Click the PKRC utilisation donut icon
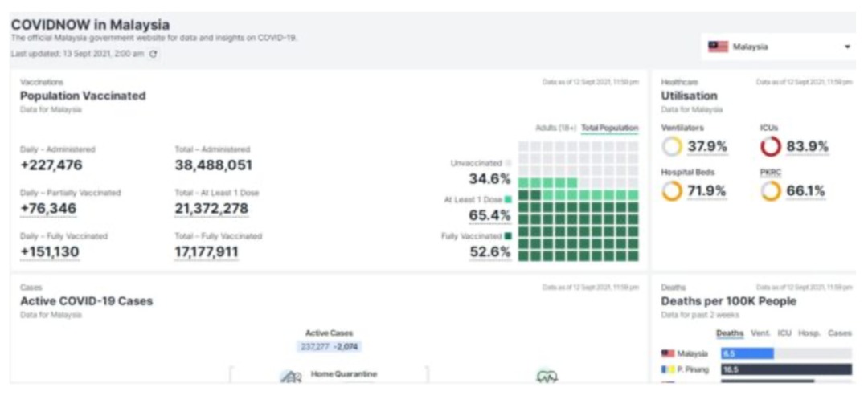This screenshot has height=408, width=868. tap(770, 191)
